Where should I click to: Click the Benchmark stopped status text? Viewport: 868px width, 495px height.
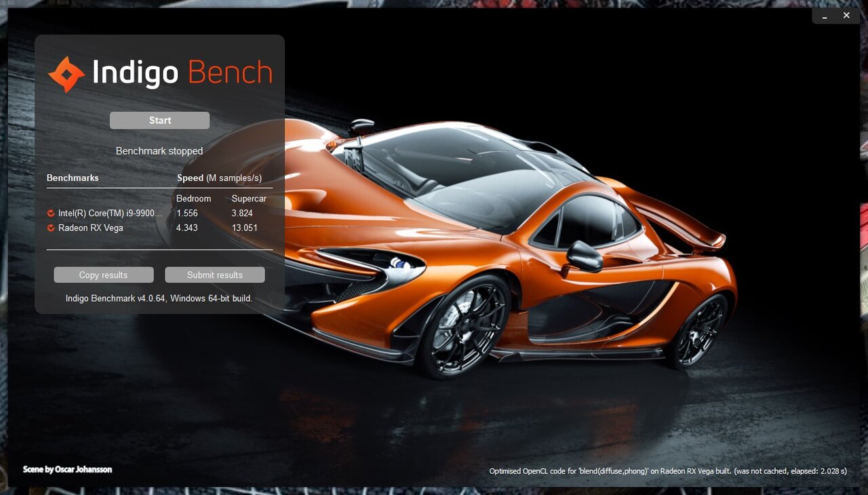pyautogui.click(x=159, y=151)
